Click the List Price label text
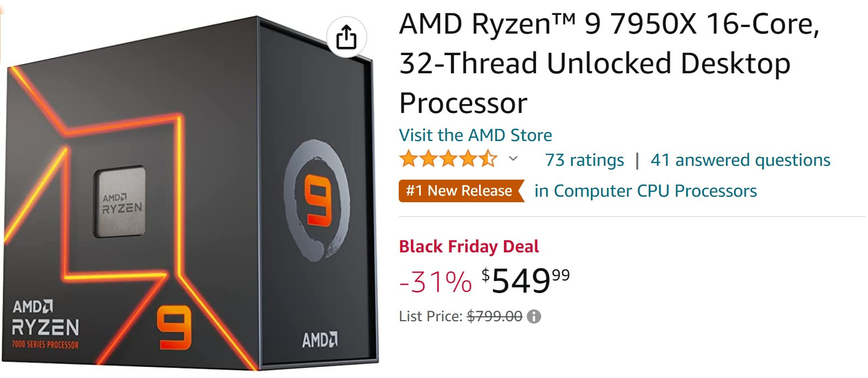The width and height of the screenshot is (868, 378). [x=431, y=316]
